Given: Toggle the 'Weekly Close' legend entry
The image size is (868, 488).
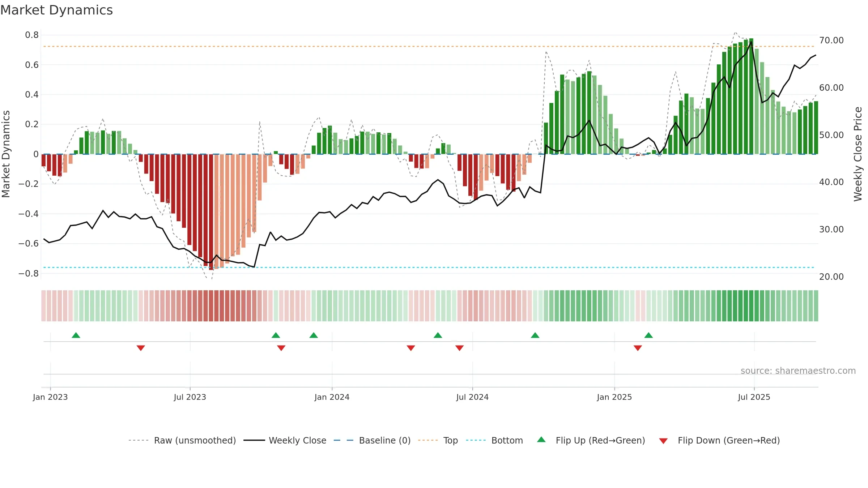Looking at the screenshot, I should (x=298, y=440).
